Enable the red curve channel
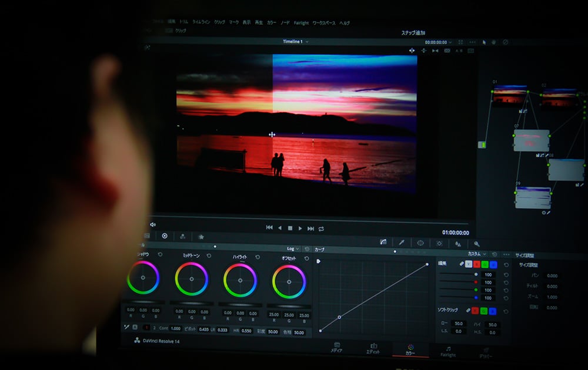The width and height of the screenshot is (588, 370). point(477,264)
